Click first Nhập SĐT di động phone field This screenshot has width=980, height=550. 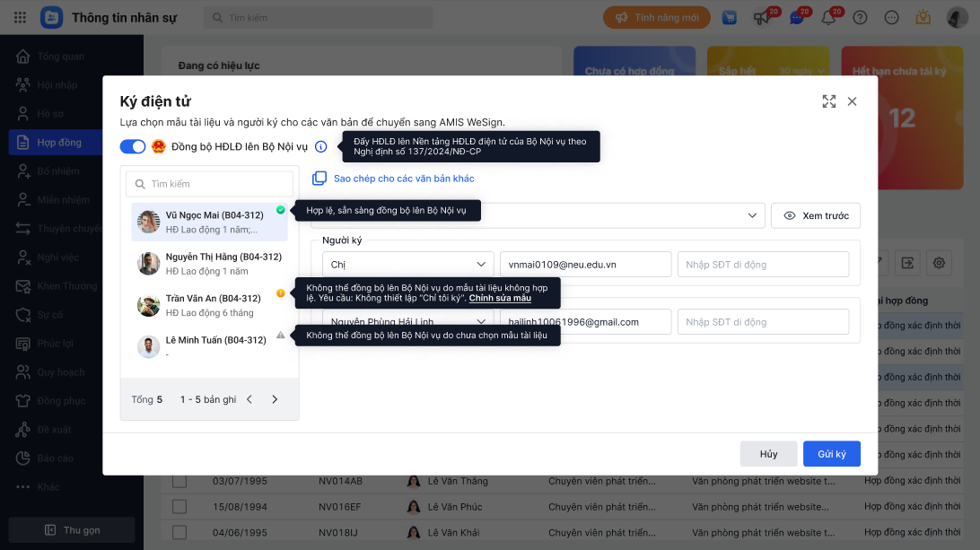pyautogui.click(x=763, y=265)
